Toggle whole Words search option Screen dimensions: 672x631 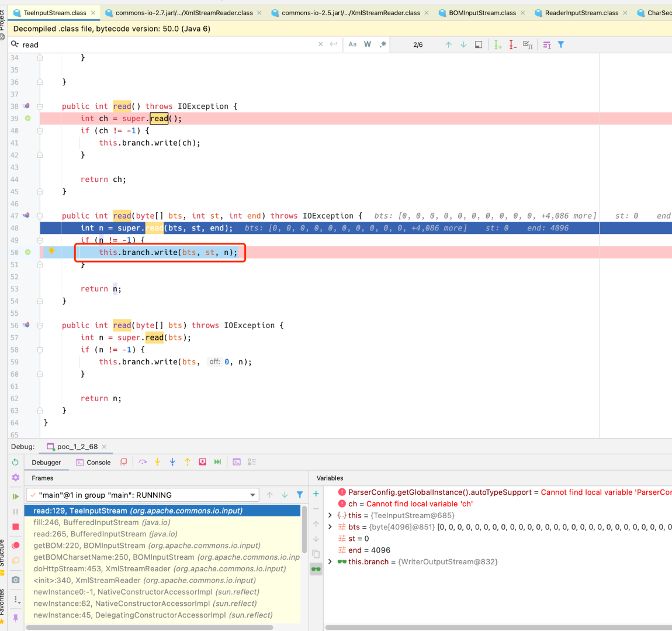coord(368,44)
